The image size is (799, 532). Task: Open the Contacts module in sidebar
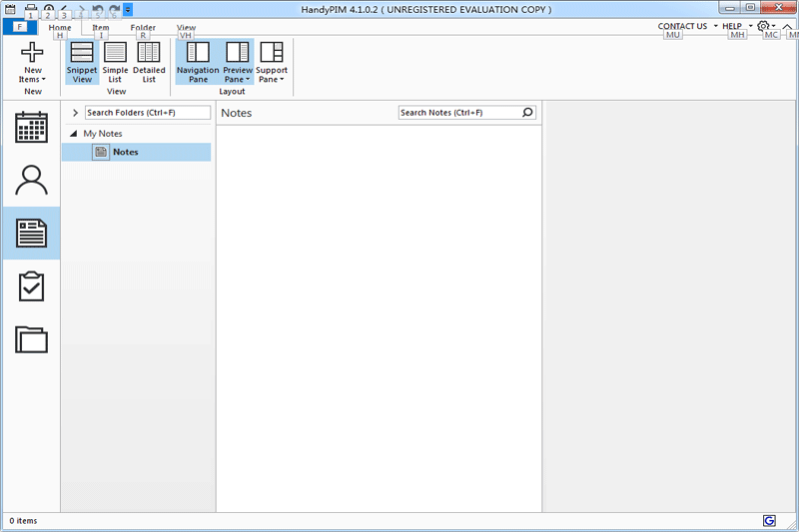pyautogui.click(x=31, y=181)
